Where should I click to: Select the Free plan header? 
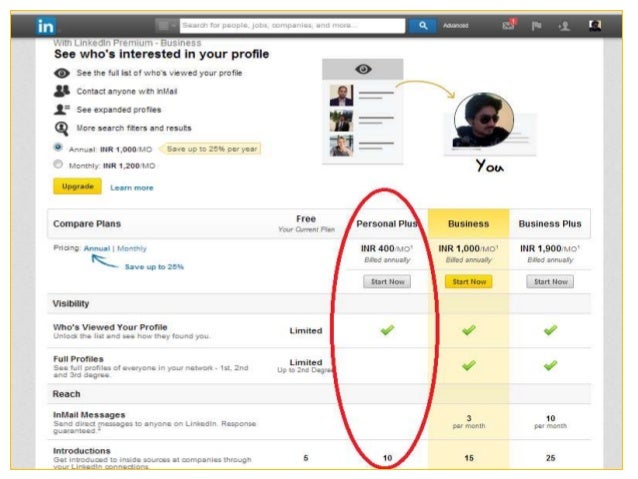click(x=306, y=219)
